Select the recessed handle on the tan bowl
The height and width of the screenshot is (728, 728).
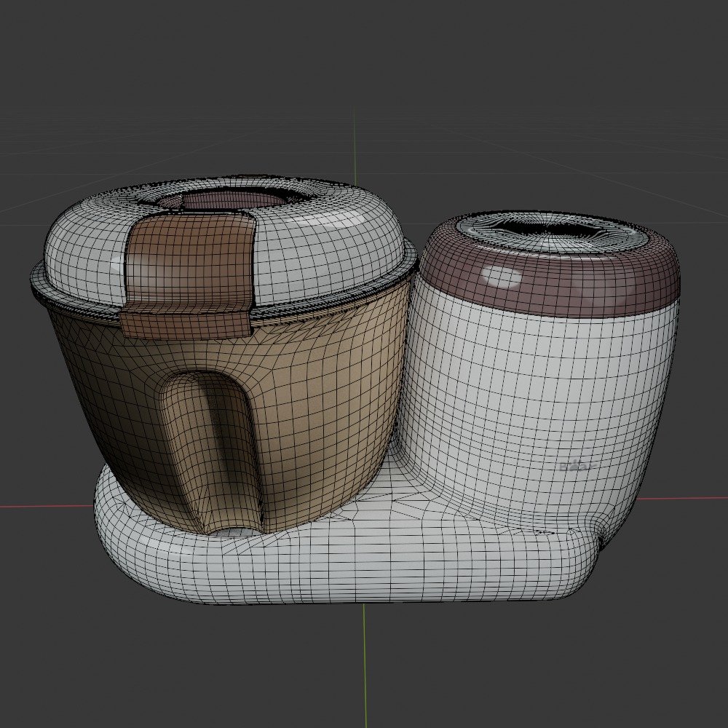pyautogui.click(x=211, y=451)
